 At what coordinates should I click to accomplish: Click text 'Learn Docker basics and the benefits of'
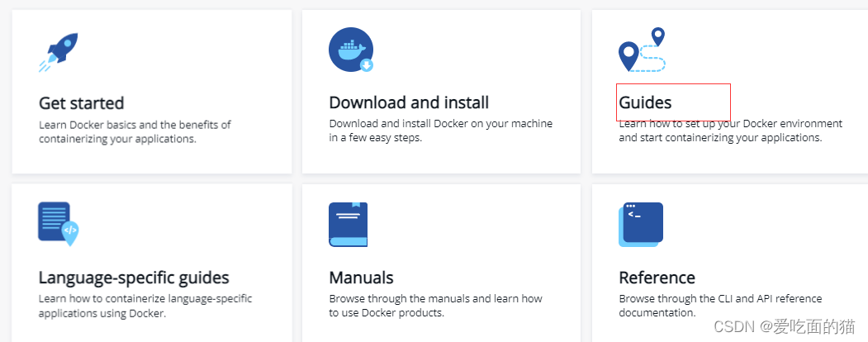point(135,125)
